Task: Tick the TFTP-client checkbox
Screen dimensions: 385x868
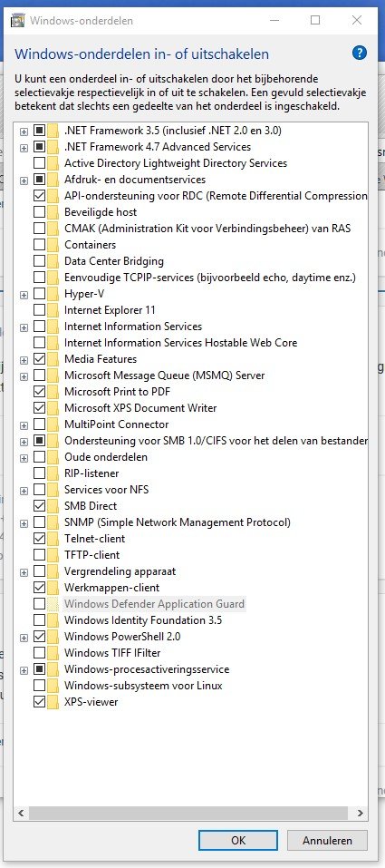Action: (39, 555)
